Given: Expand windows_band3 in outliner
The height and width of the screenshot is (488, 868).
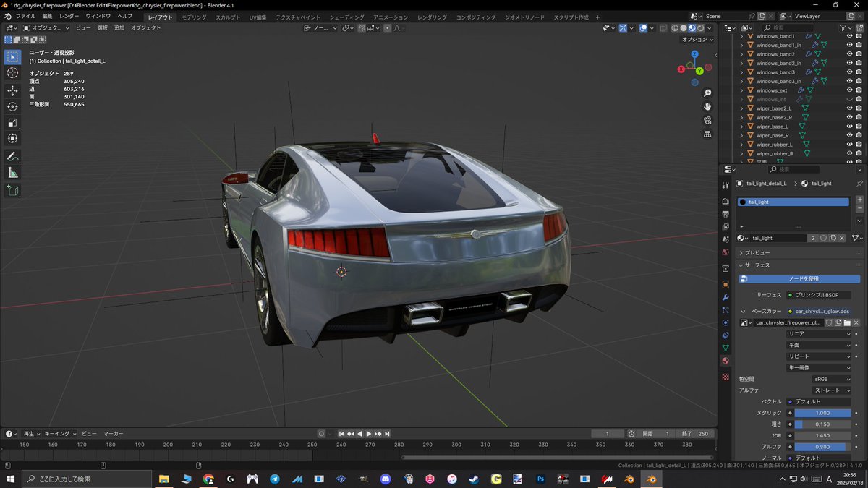Looking at the screenshot, I should pos(741,72).
